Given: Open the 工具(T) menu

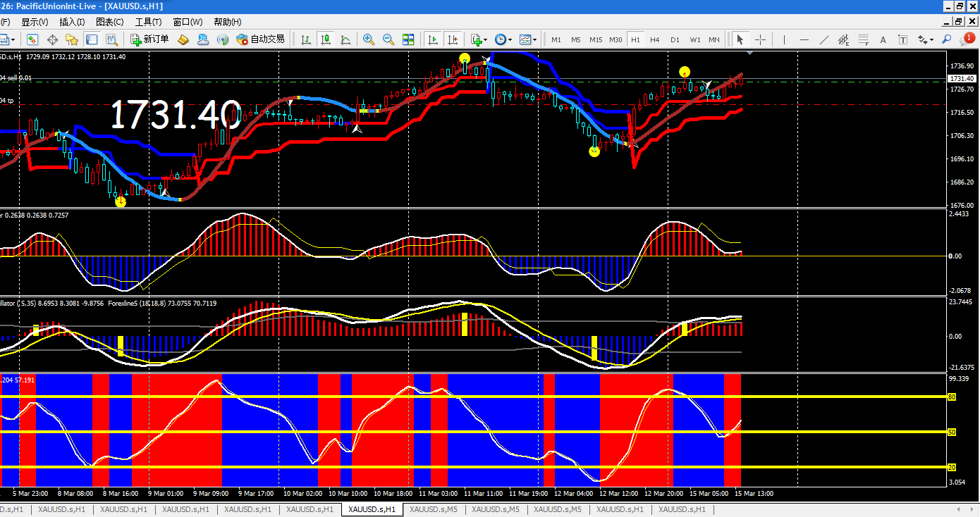Looking at the screenshot, I should coord(148,22).
